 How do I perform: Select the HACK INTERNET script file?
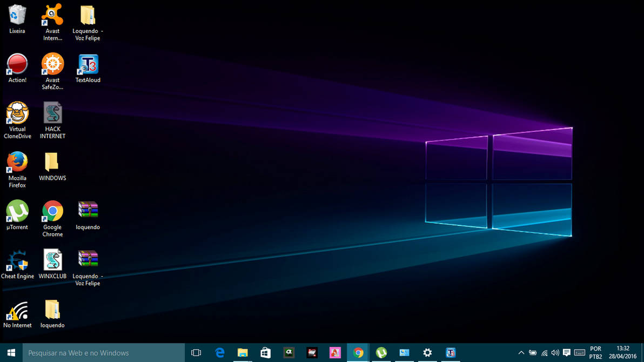[52, 120]
